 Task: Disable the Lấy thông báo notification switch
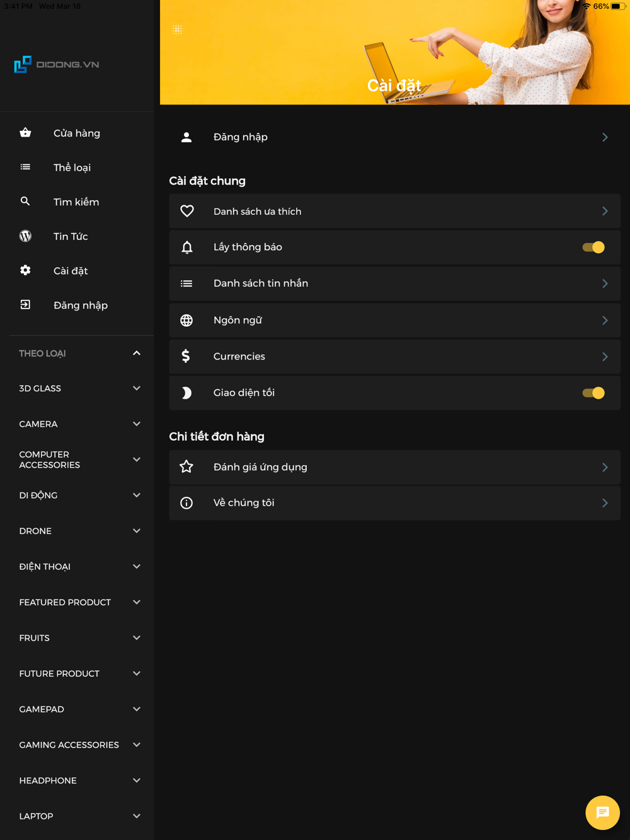coord(593,247)
